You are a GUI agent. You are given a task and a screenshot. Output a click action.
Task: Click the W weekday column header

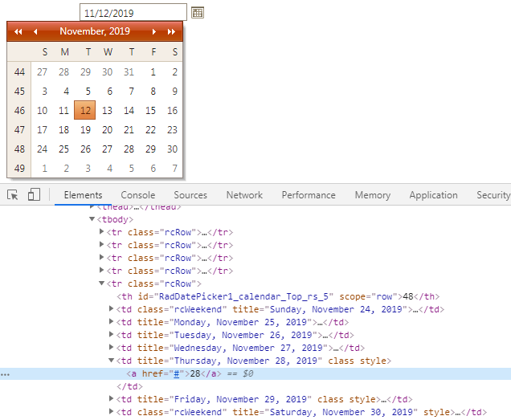point(108,52)
